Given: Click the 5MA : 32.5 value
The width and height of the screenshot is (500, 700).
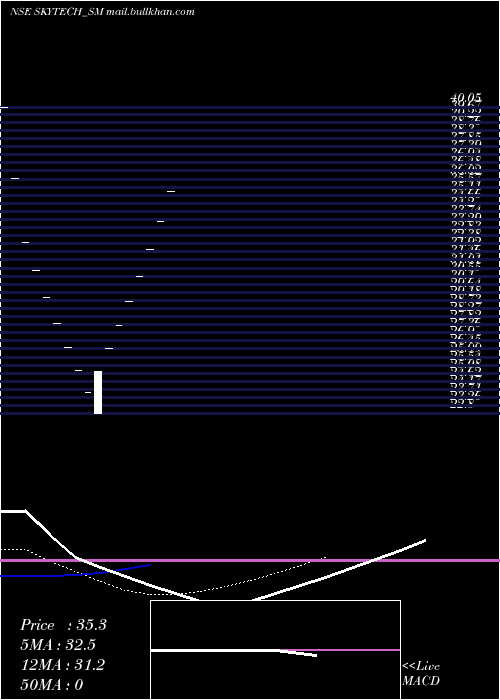Looking at the screenshot, I should (x=58, y=645).
